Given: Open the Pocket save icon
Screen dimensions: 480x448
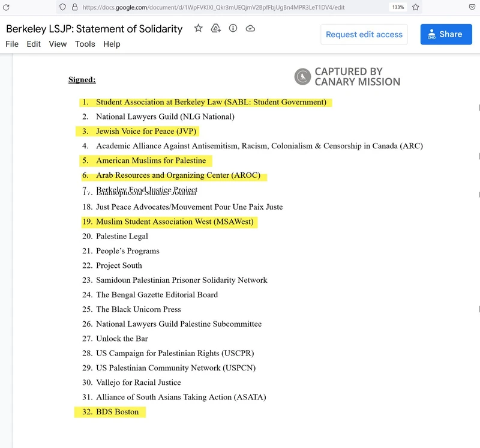Looking at the screenshot, I should [x=472, y=7].
